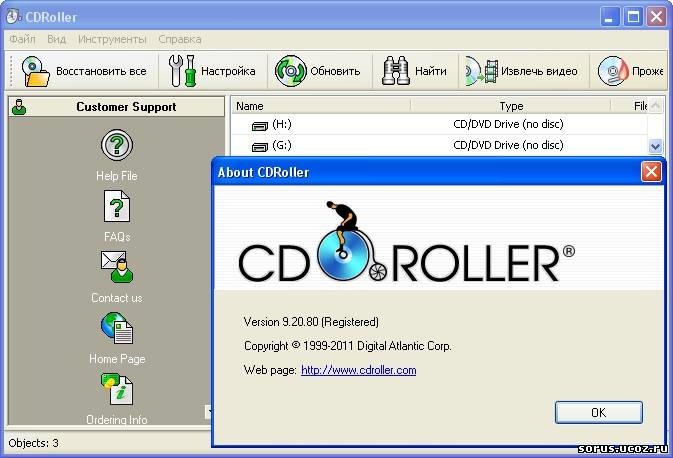The image size is (673, 458).
Task: Click the Contact us label
Action: click(x=117, y=298)
